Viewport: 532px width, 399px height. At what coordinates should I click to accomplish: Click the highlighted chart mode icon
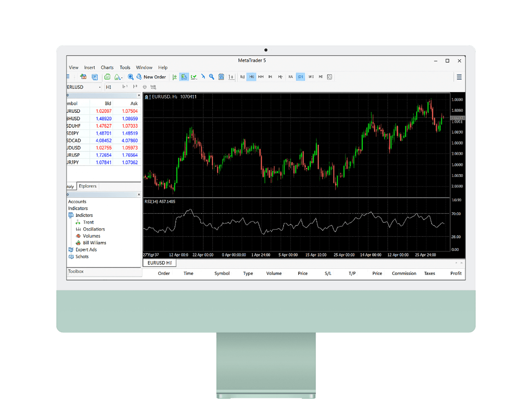[184, 77]
